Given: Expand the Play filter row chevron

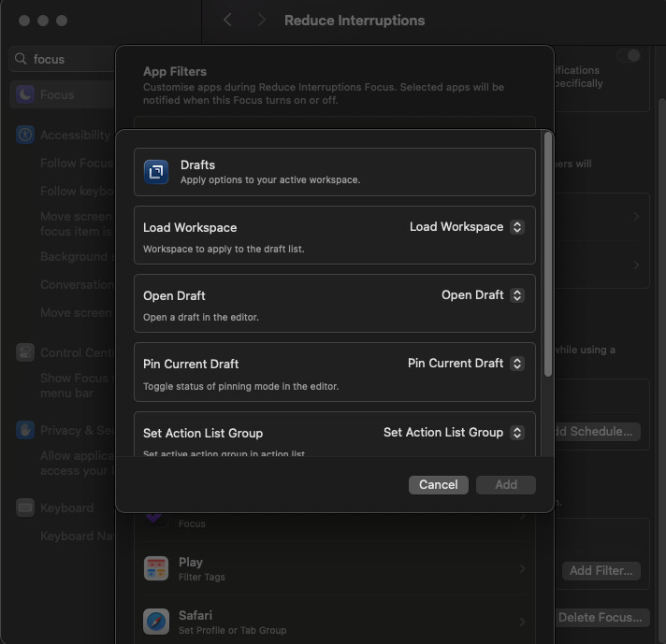Looking at the screenshot, I should [x=523, y=568].
